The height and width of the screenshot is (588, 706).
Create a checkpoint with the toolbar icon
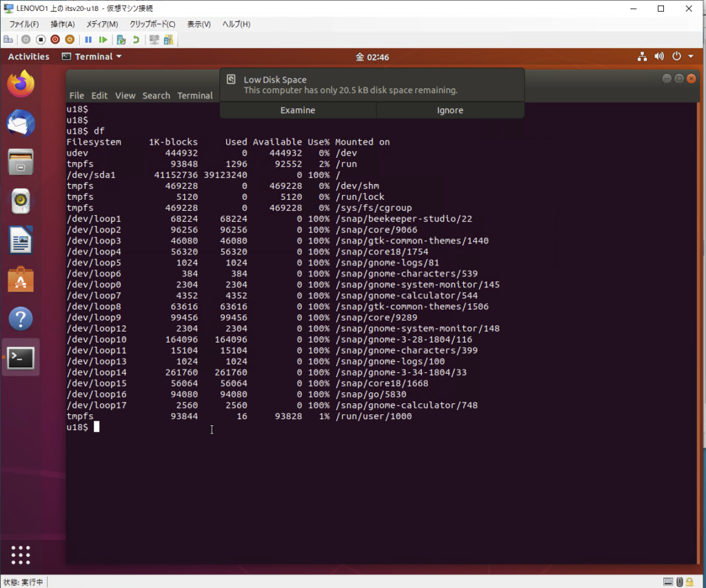coord(121,40)
